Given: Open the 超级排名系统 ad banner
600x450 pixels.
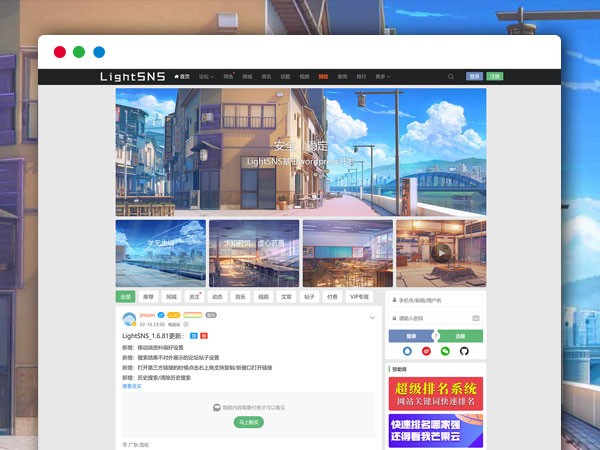Looking at the screenshot, I should tap(436, 393).
